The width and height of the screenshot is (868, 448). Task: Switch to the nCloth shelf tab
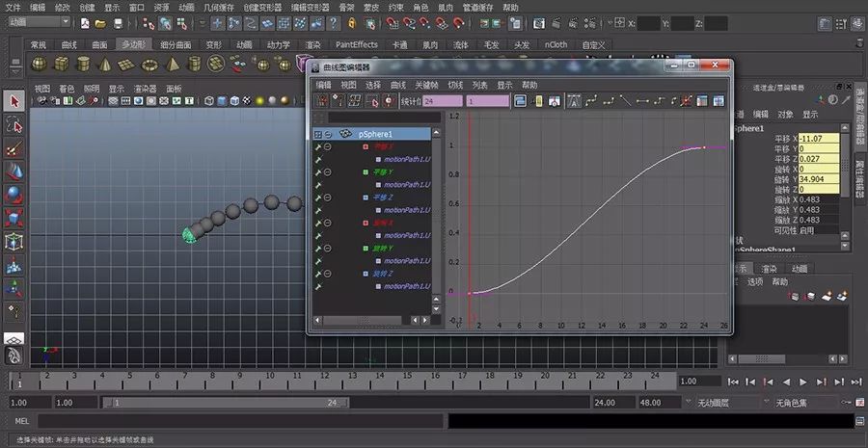[x=556, y=44]
